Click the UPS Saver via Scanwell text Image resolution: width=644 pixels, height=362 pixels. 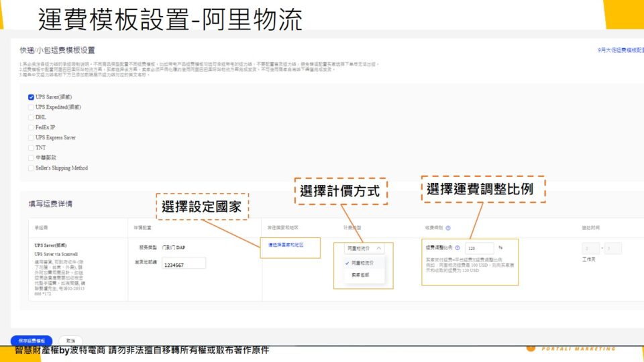[x=56, y=255]
